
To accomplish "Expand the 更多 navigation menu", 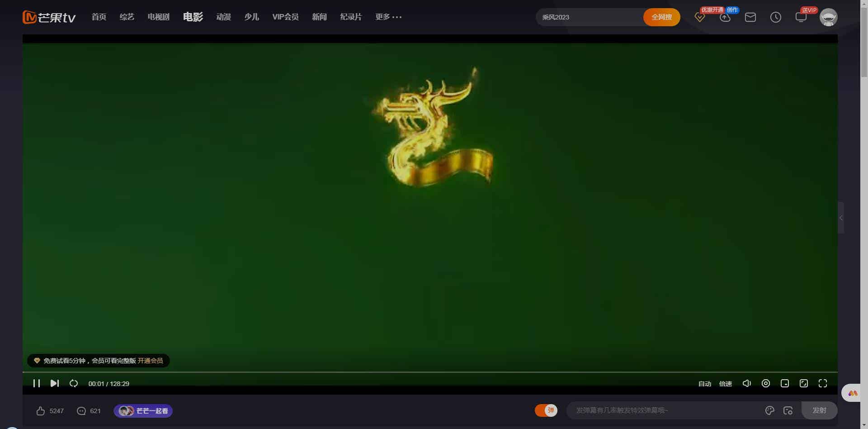I will (x=388, y=17).
